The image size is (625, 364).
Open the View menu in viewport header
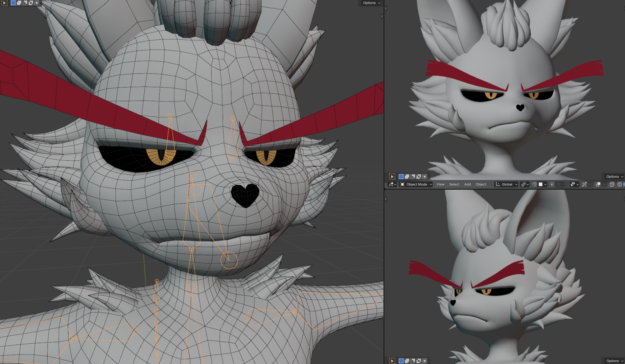(440, 184)
